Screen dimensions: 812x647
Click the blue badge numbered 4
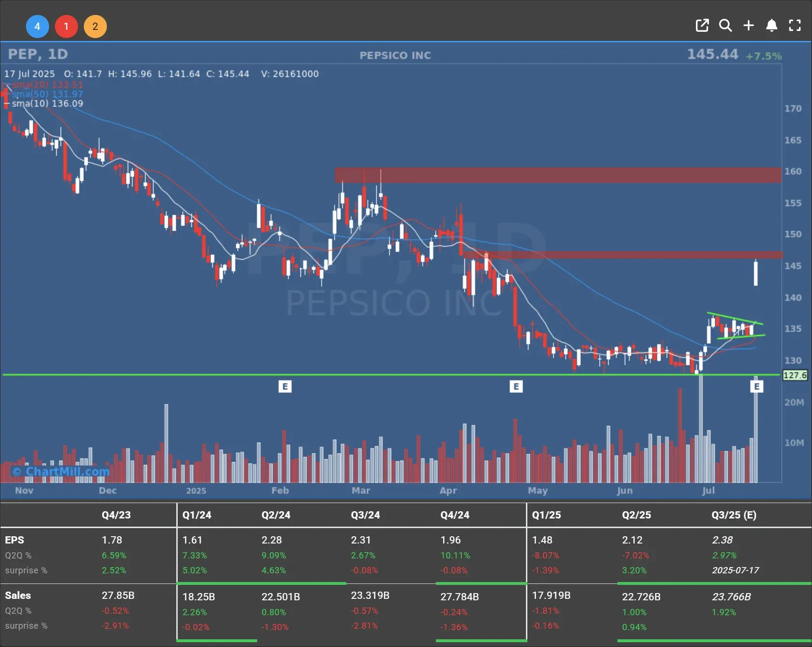click(x=37, y=26)
